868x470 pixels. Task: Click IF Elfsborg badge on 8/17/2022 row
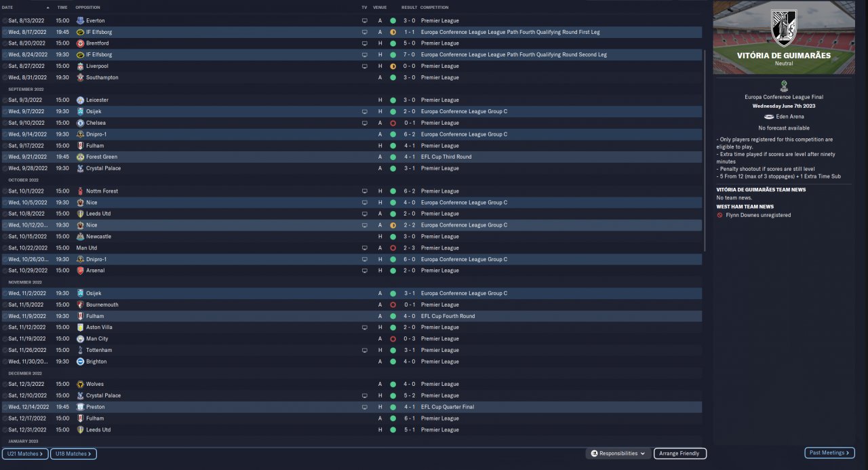(x=80, y=32)
